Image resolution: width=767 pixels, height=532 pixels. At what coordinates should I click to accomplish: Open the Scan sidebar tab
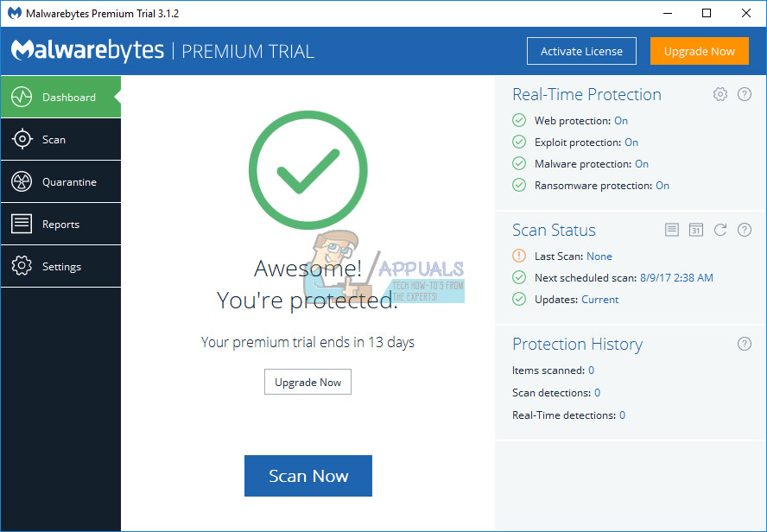point(60,139)
